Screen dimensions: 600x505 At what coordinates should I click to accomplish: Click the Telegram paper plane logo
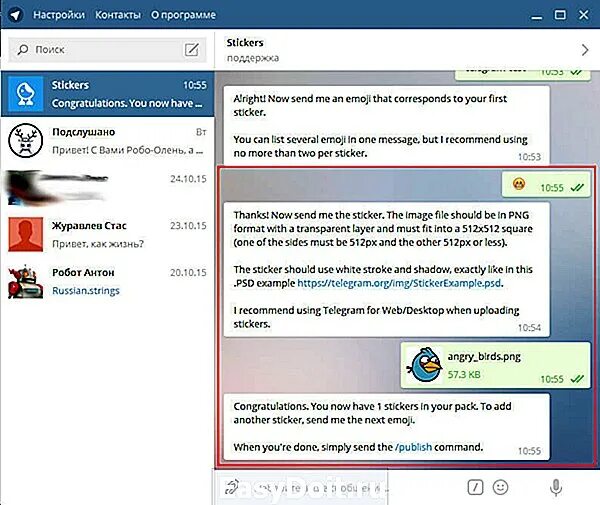tap(15, 15)
